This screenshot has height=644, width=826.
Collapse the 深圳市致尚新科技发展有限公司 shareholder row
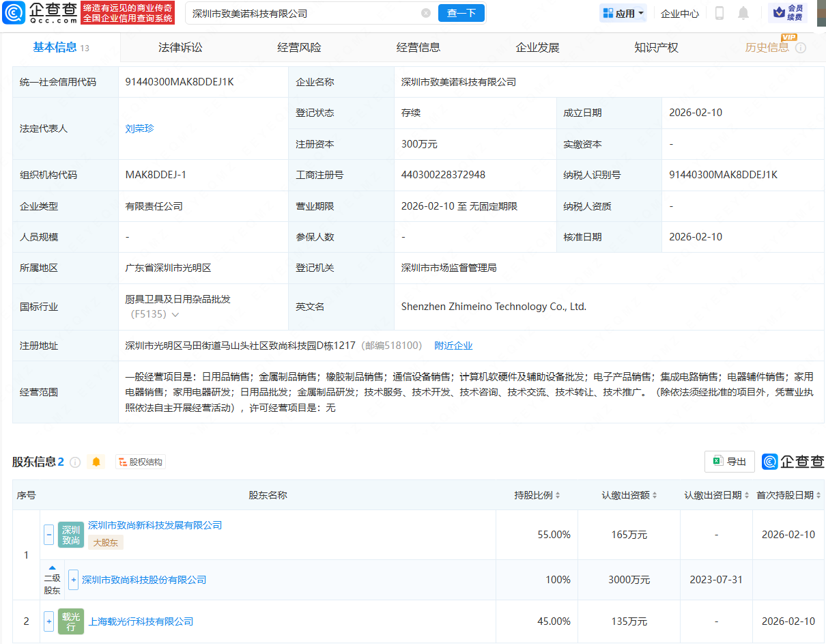[x=48, y=535]
